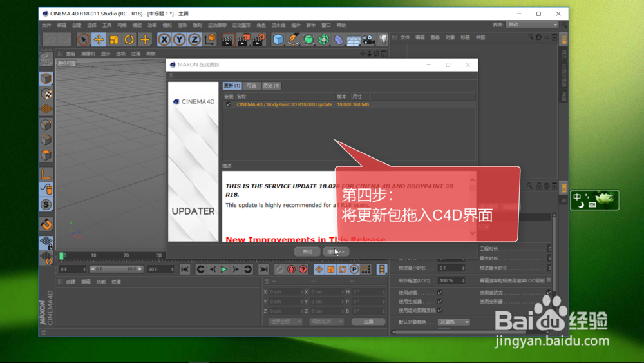Add a camera object from toolbar
Viewport: 644px width, 363px height.
(369, 40)
